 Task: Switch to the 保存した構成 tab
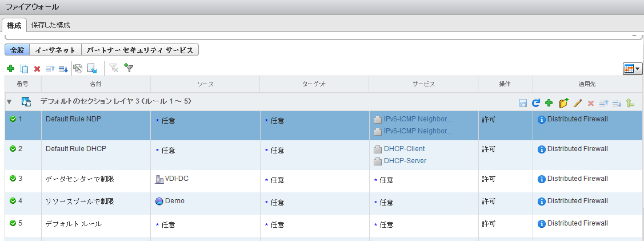pyautogui.click(x=50, y=25)
